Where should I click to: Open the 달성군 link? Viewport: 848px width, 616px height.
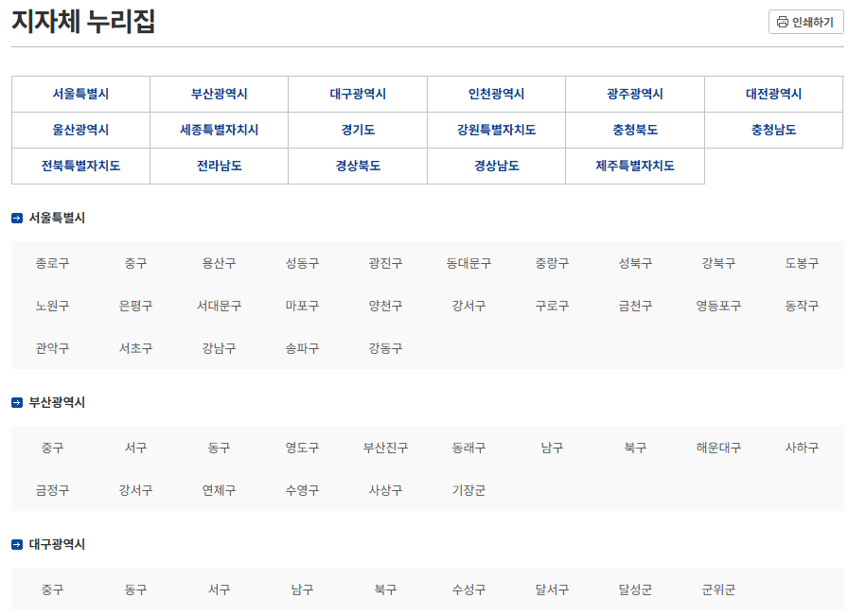pos(635,590)
